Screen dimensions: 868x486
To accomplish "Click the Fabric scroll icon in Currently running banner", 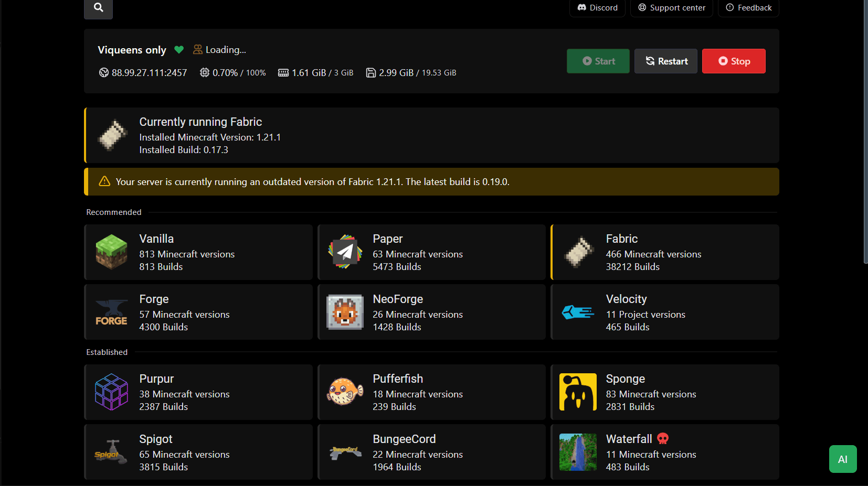I will tap(112, 135).
